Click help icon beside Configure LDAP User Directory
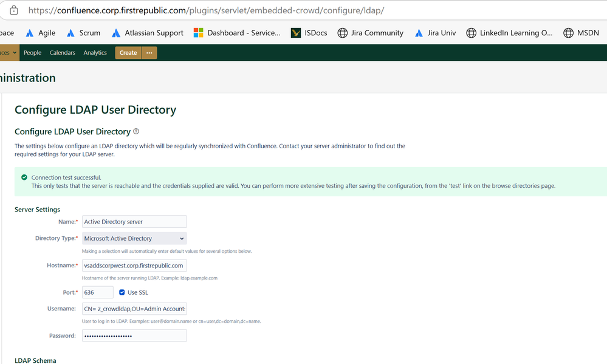607x364 pixels. [136, 131]
